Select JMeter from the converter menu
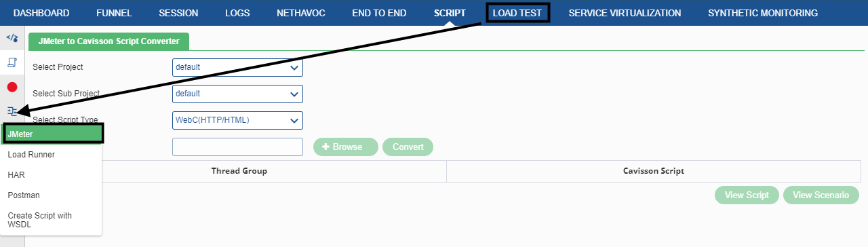 coord(54,134)
